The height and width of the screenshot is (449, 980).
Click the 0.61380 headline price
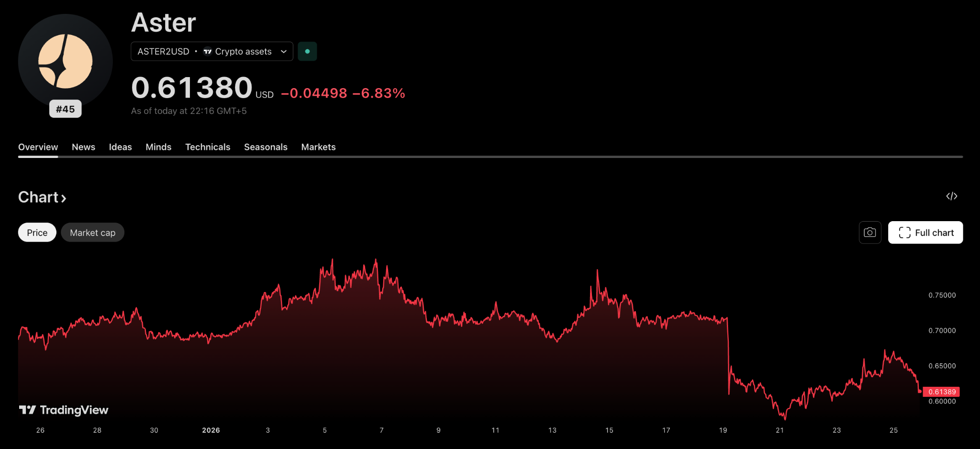coord(192,88)
